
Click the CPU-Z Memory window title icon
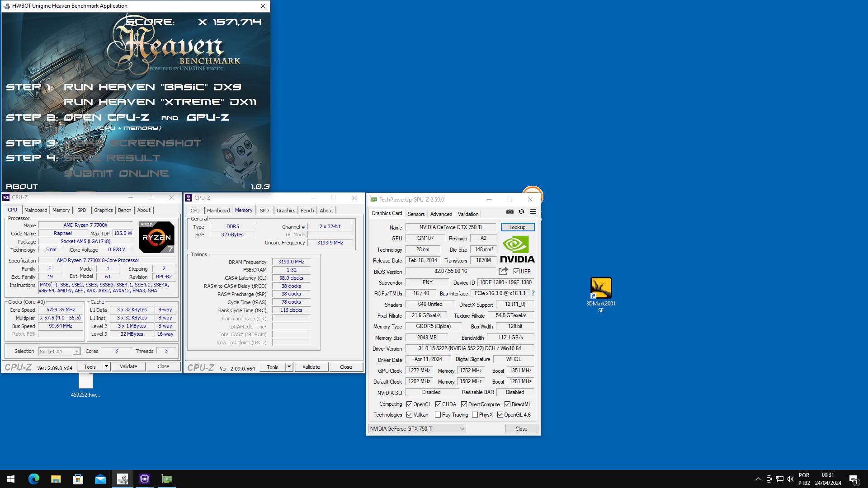[189, 198]
